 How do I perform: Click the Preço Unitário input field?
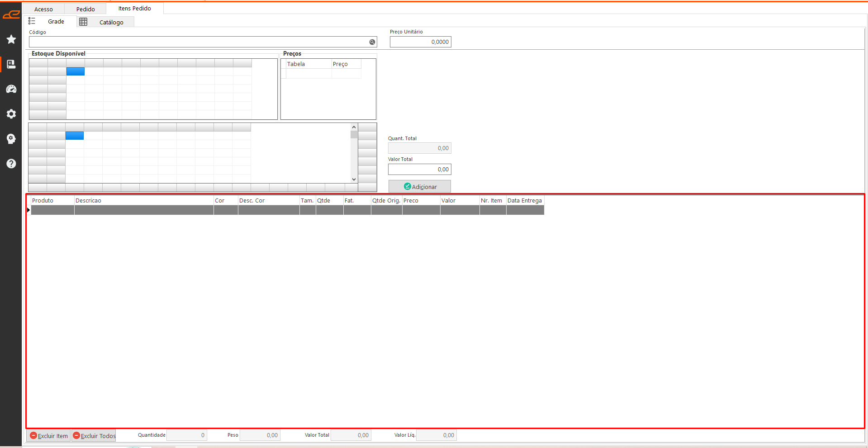point(420,42)
